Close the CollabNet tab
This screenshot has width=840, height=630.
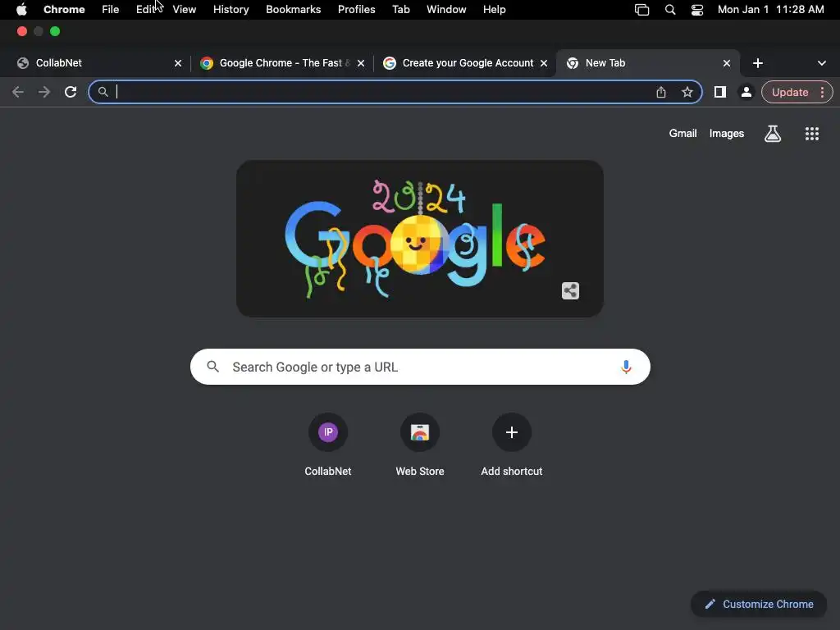coord(178,63)
